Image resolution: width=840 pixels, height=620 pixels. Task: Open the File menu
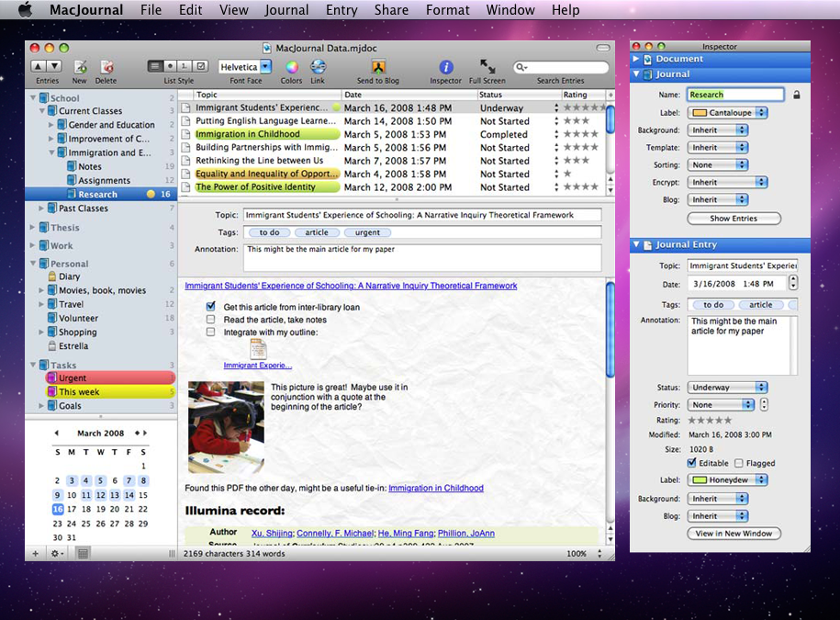click(151, 10)
